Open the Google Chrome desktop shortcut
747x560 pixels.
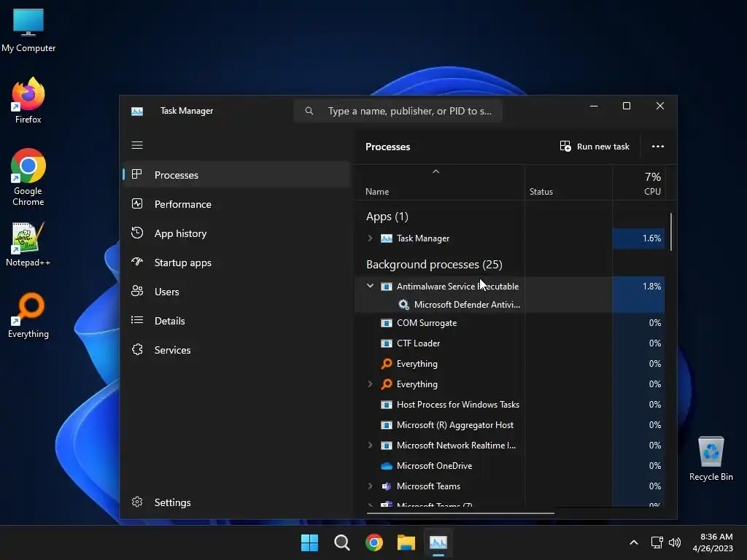point(28,177)
